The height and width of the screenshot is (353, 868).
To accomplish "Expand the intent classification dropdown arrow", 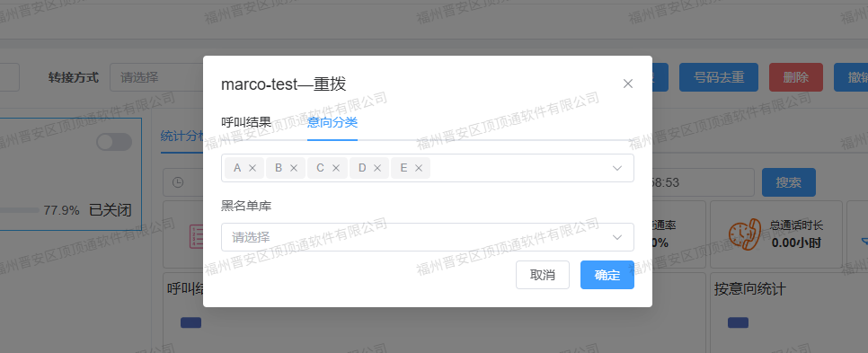I will coord(617,168).
